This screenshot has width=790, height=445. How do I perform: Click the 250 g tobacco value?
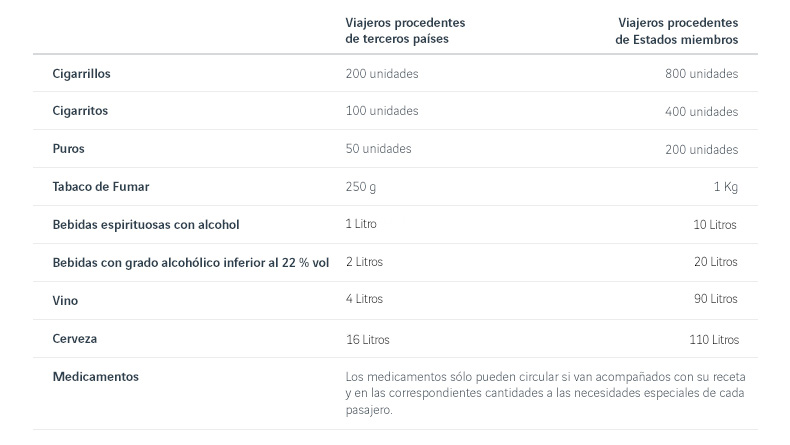coord(361,187)
